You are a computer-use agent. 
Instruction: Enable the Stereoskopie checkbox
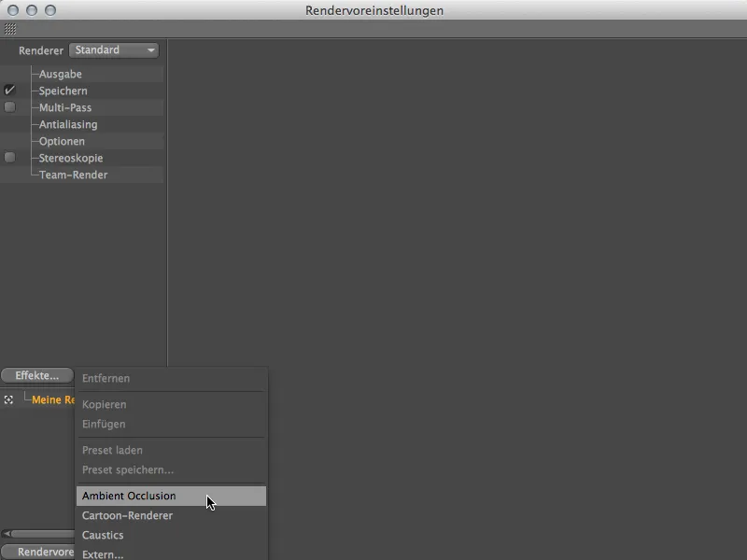click(9, 157)
